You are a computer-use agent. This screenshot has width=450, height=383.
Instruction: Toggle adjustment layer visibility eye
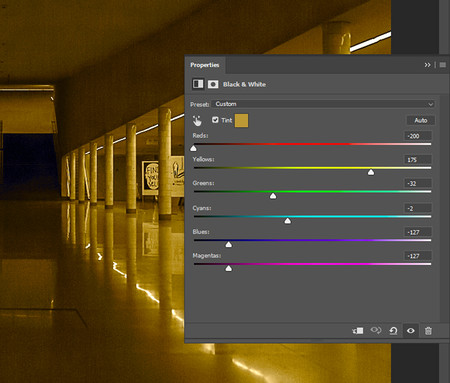coord(411,331)
